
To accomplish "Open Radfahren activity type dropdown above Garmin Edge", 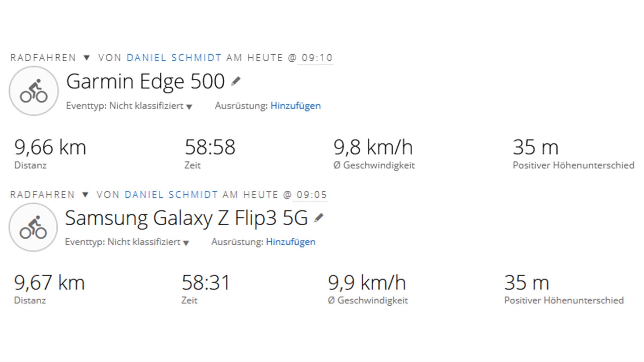I will click(87, 58).
